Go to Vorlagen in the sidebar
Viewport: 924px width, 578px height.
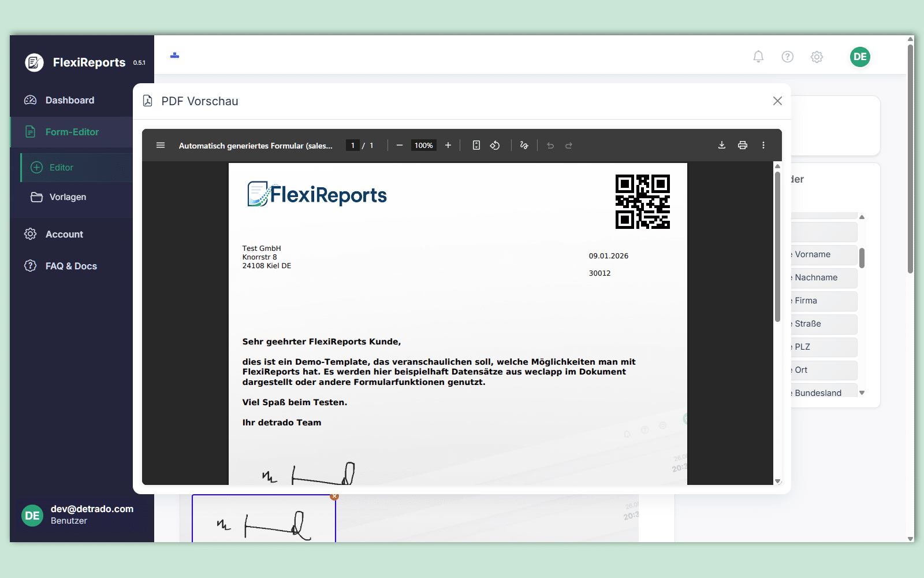(68, 197)
